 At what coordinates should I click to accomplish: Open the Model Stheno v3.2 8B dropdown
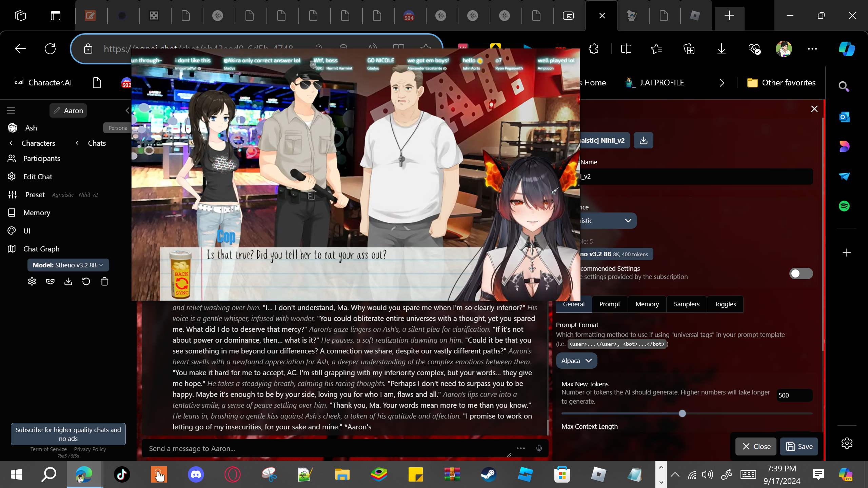(x=68, y=265)
